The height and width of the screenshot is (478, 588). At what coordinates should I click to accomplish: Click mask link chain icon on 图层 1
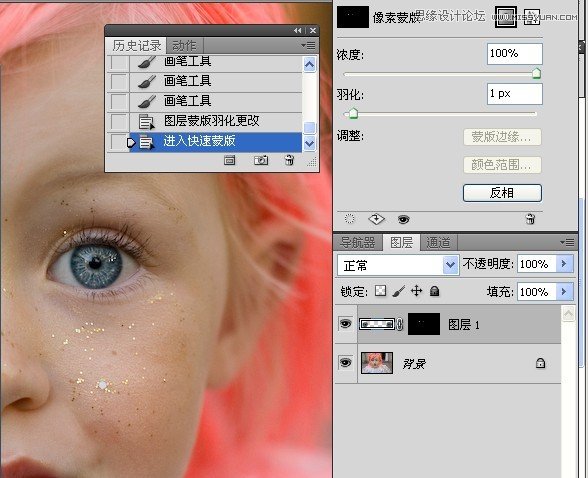click(400, 325)
